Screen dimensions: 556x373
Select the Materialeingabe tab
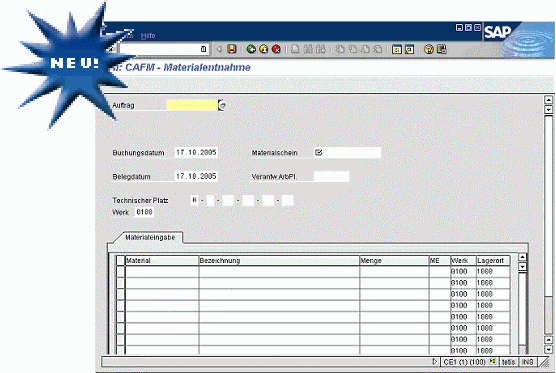pos(150,237)
